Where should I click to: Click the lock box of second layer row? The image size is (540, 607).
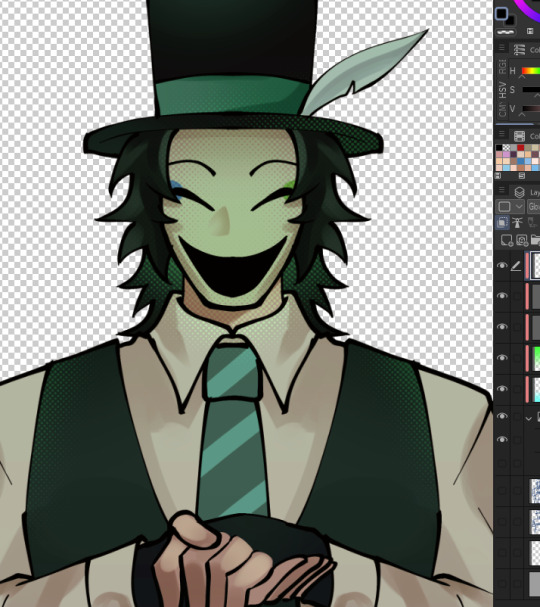(x=517, y=296)
